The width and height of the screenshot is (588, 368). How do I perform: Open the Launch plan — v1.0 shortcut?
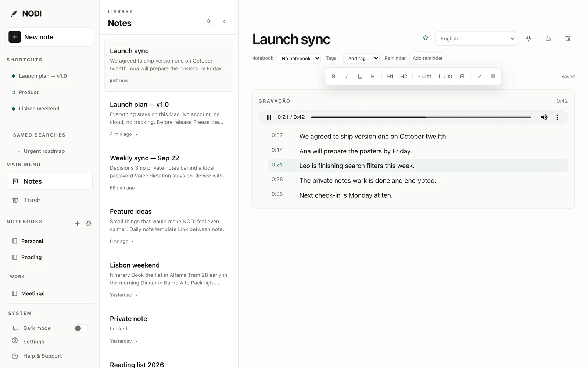point(43,76)
